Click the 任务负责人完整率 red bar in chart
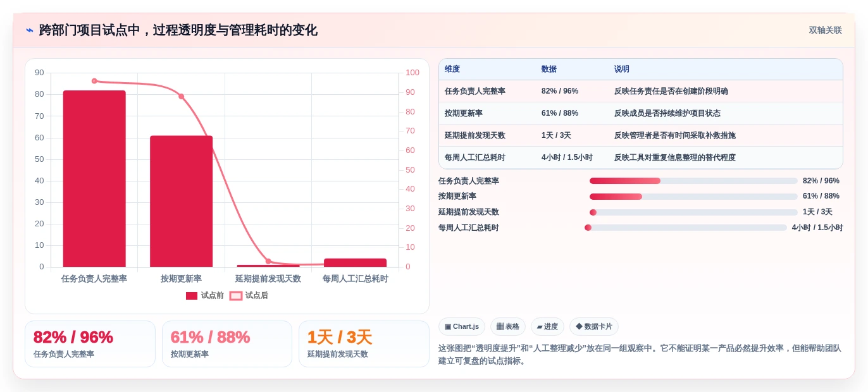 point(94,178)
